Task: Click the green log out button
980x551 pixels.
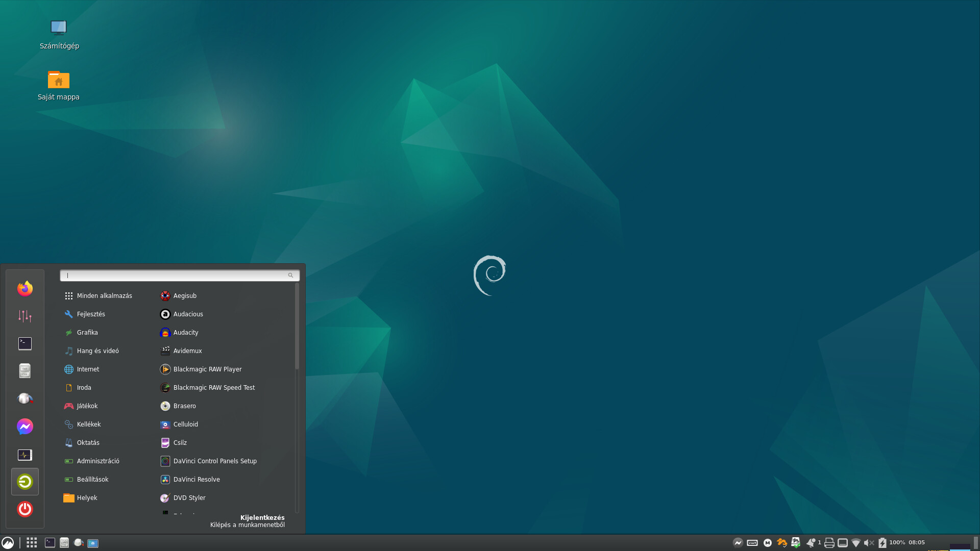Action: [24, 482]
